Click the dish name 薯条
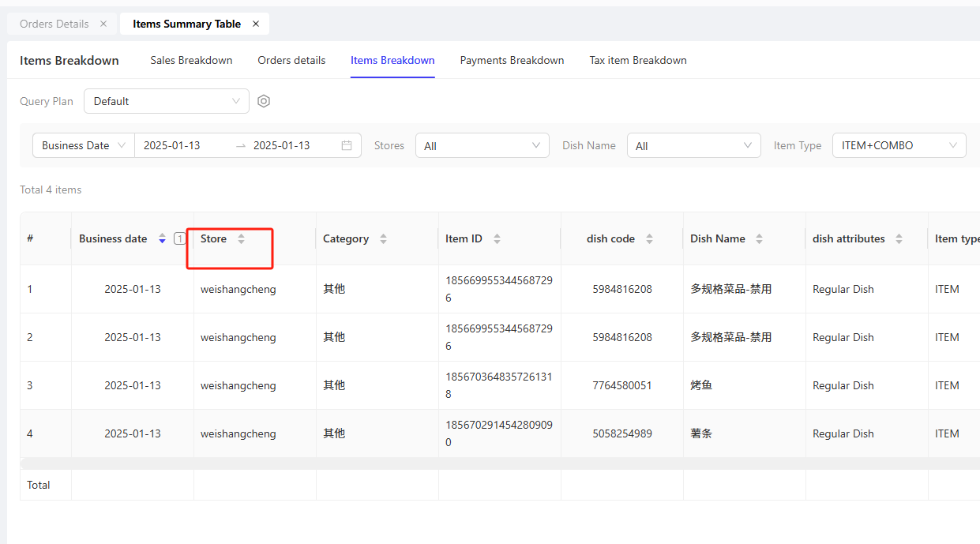Image resolution: width=980 pixels, height=544 pixels. tap(701, 433)
